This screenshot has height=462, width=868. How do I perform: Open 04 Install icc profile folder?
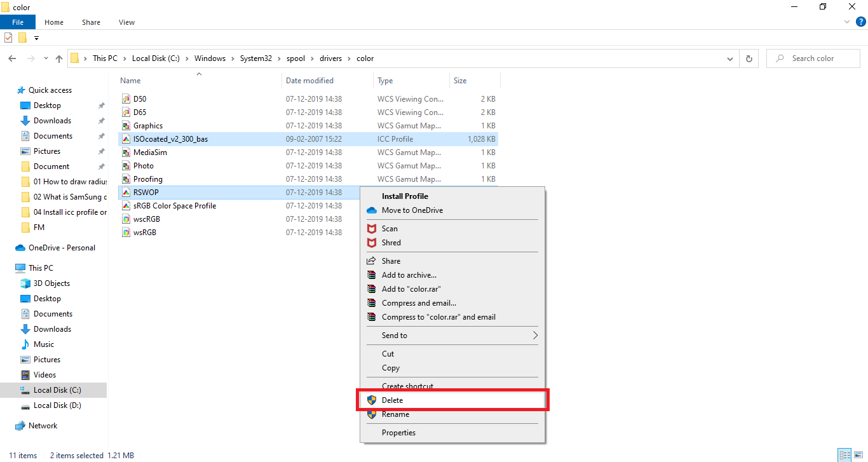coord(70,212)
